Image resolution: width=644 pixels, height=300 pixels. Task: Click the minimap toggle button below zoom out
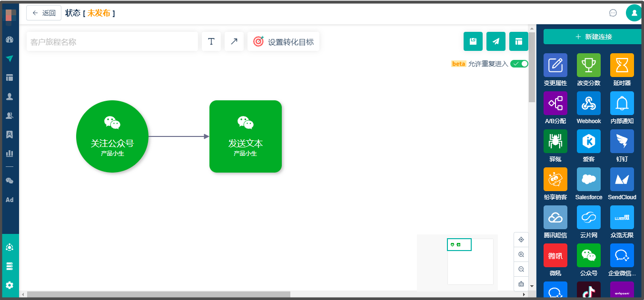(x=521, y=284)
